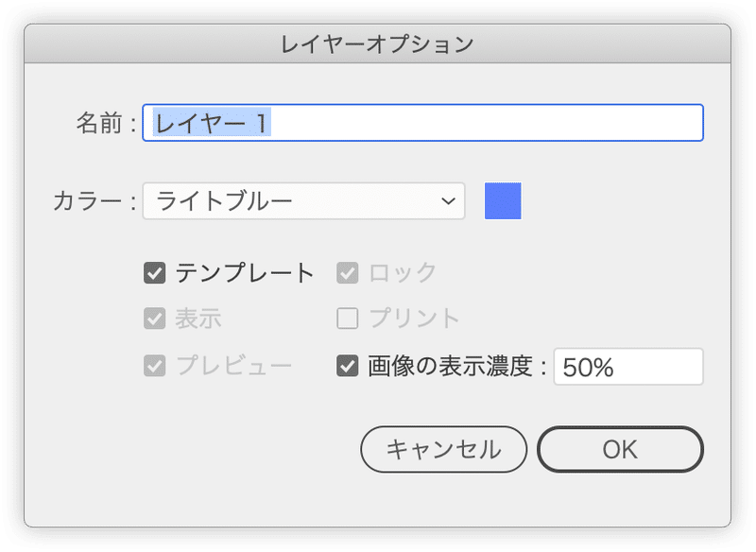The width and height of the screenshot is (756, 552).
Task: Toggle the grayed-out ロック checkbox
Action: pos(347,273)
